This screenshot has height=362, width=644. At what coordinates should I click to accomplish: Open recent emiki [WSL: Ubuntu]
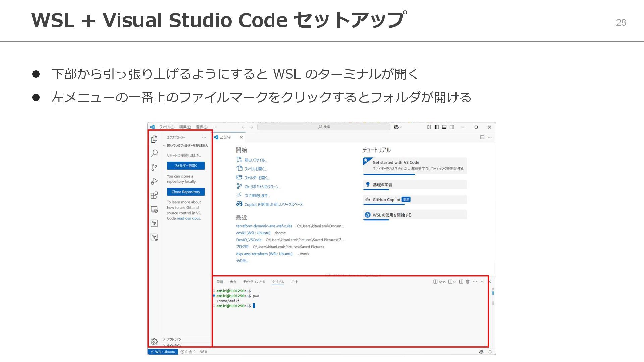pos(253,233)
